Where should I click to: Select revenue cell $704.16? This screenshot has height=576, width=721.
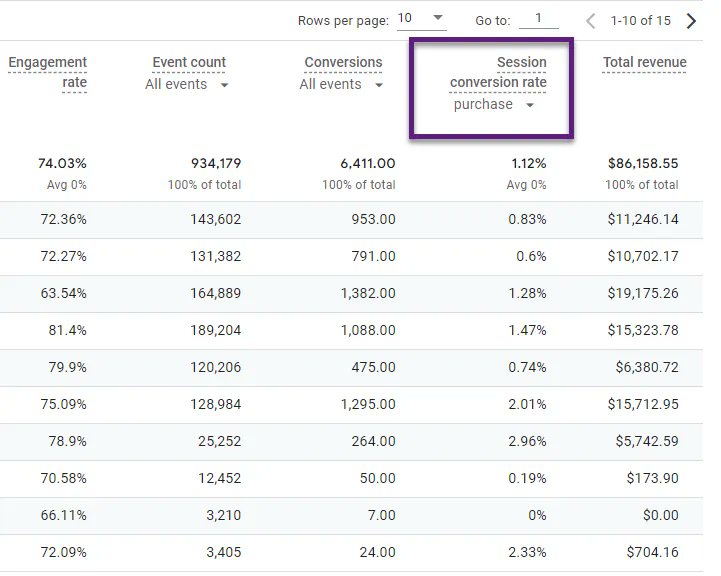pos(652,552)
